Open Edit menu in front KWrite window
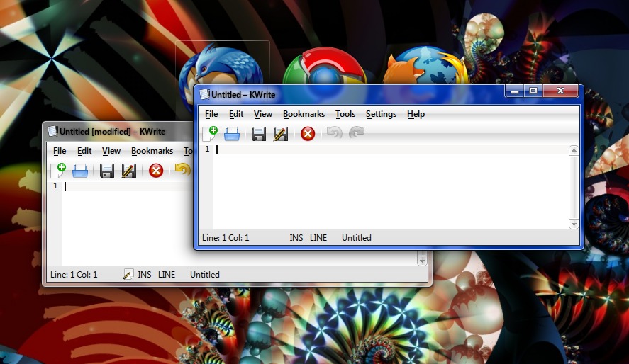The image size is (629, 364). click(236, 114)
